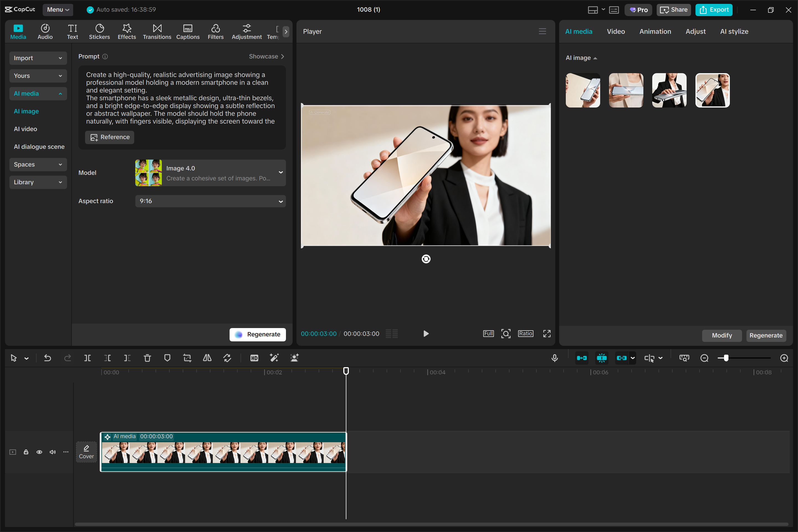Screen dimensions: 798x532
Task: Open the Filters panel
Action: (x=216, y=32)
